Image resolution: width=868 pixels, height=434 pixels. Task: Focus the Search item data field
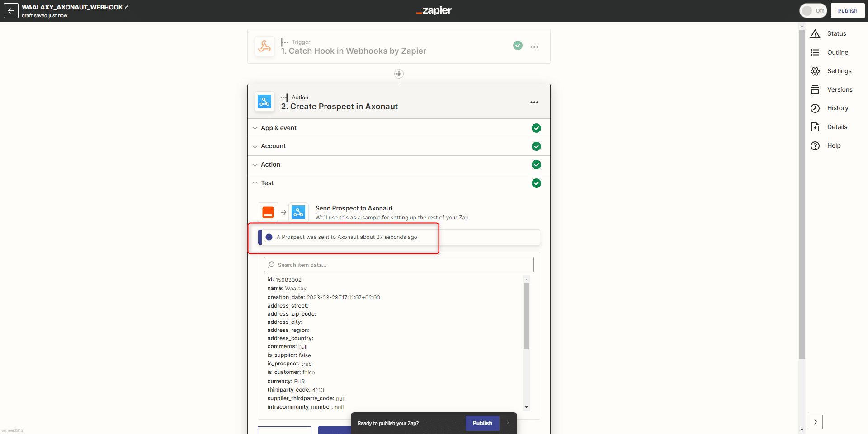tap(399, 265)
